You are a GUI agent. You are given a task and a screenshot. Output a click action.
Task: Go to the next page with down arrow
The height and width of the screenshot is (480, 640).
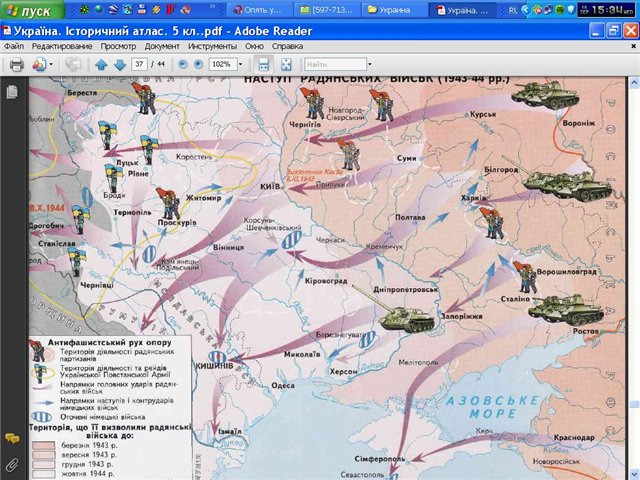(x=120, y=64)
